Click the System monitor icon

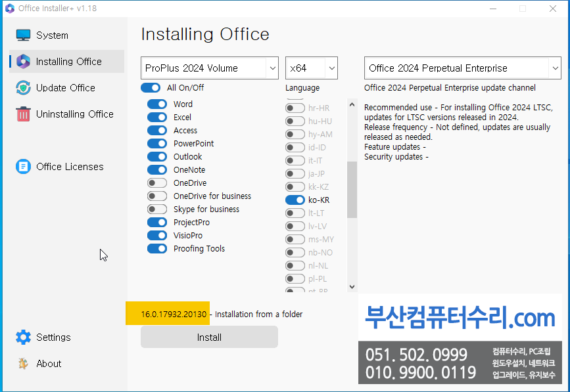(23, 35)
